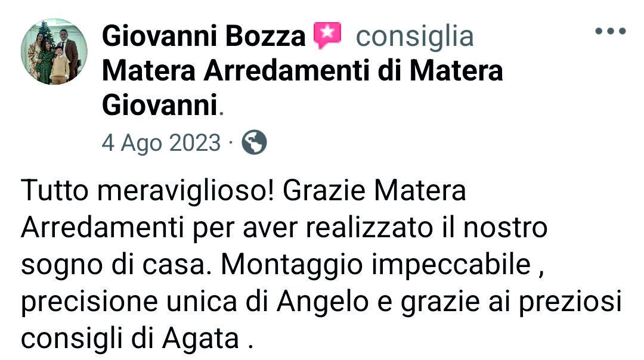Click the 4 Ago 2023 timestamp

(161, 143)
